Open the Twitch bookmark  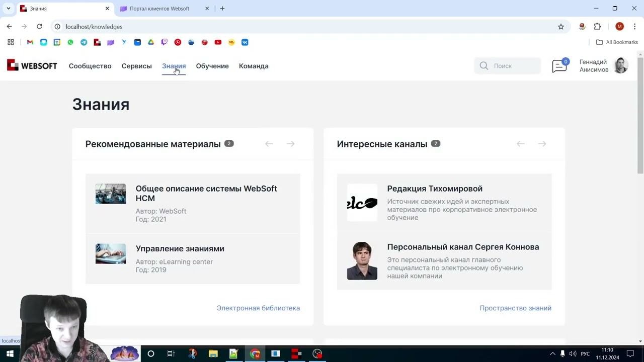point(164,42)
